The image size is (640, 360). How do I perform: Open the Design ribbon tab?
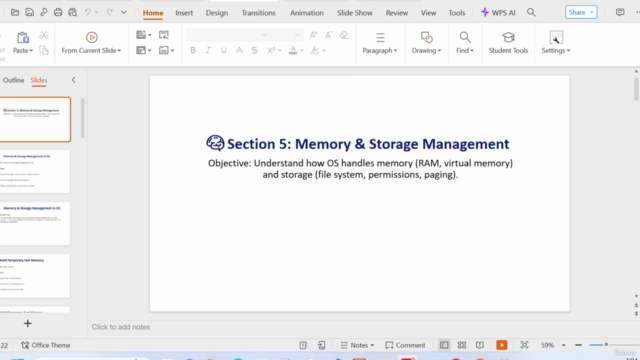pyautogui.click(x=217, y=13)
